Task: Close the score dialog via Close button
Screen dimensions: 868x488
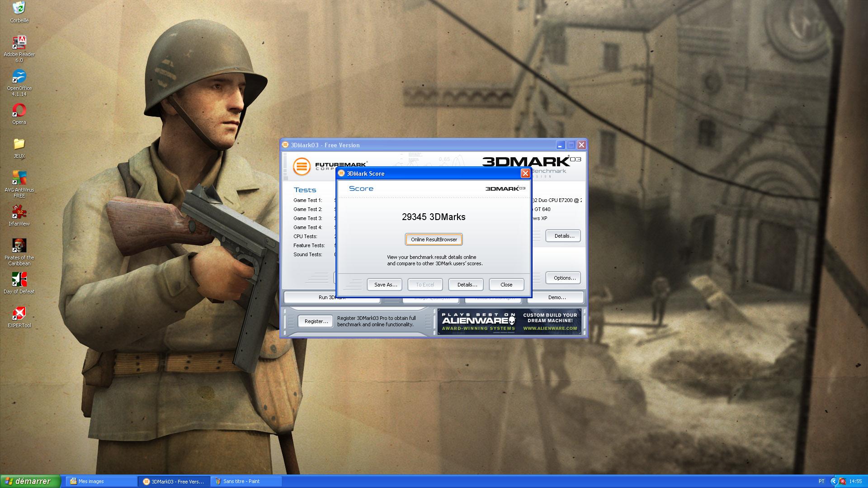Action: [x=506, y=285]
